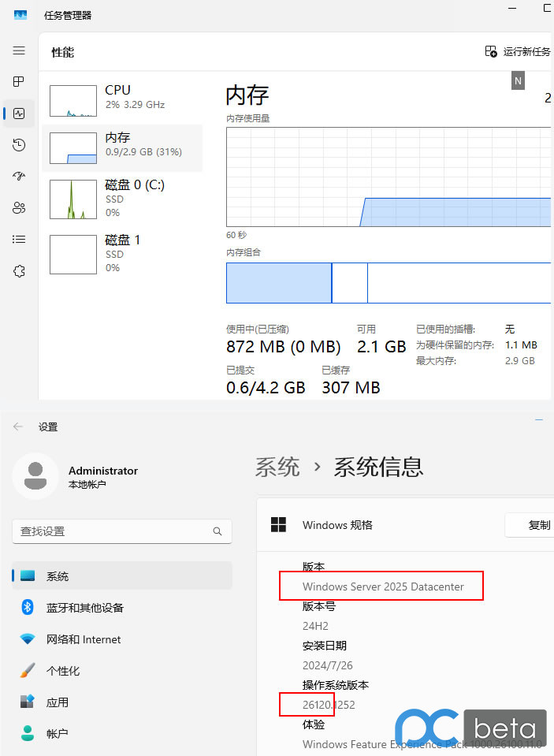Open Task Manager hamburger navigation menu

[19, 50]
